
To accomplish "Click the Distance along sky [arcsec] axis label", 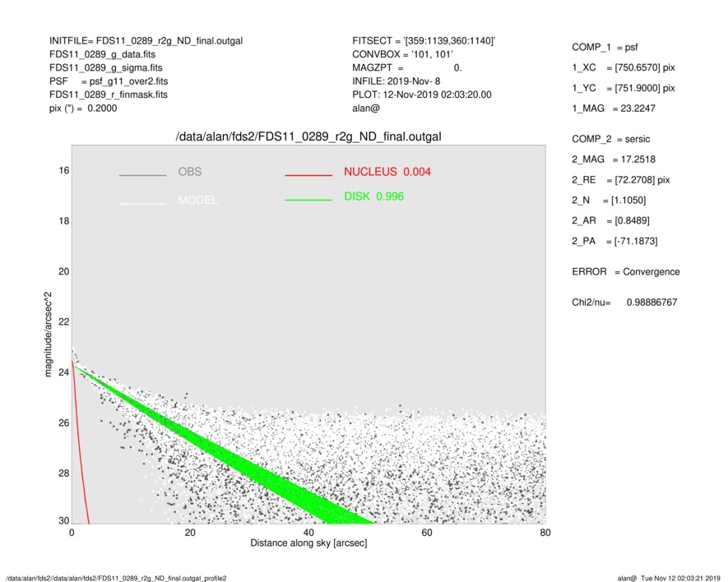I will pyautogui.click(x=308, y=543).
